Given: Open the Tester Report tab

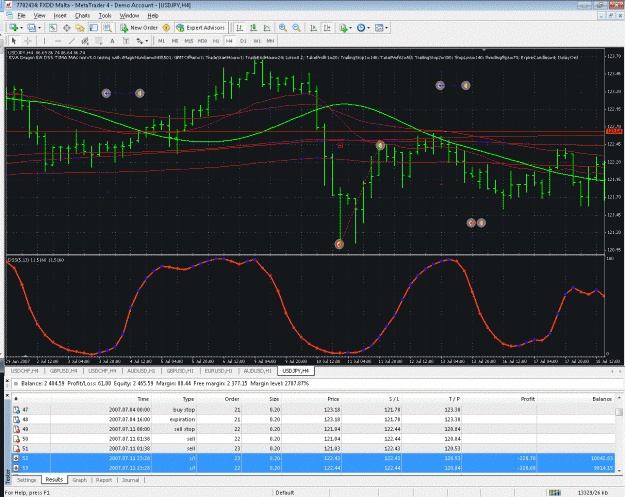Looking at the screenshot, I should click(x=104, y=480).
